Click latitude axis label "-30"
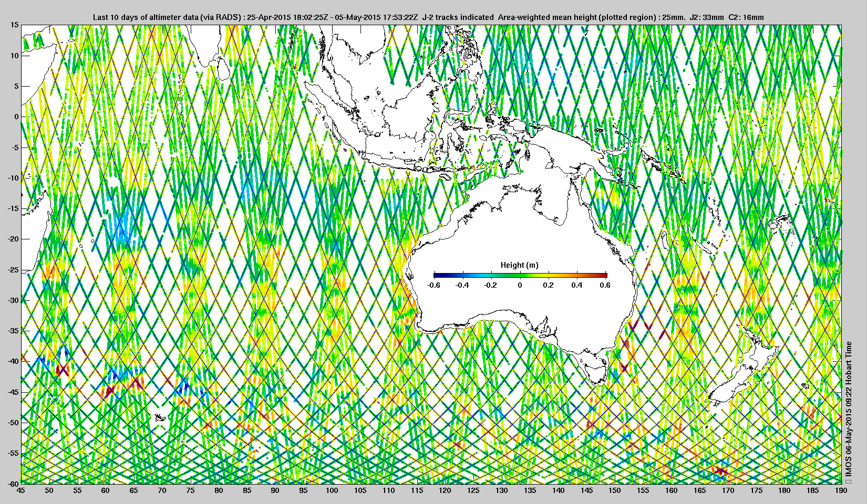This screenshot has width=867, height=504. point(14,300)
